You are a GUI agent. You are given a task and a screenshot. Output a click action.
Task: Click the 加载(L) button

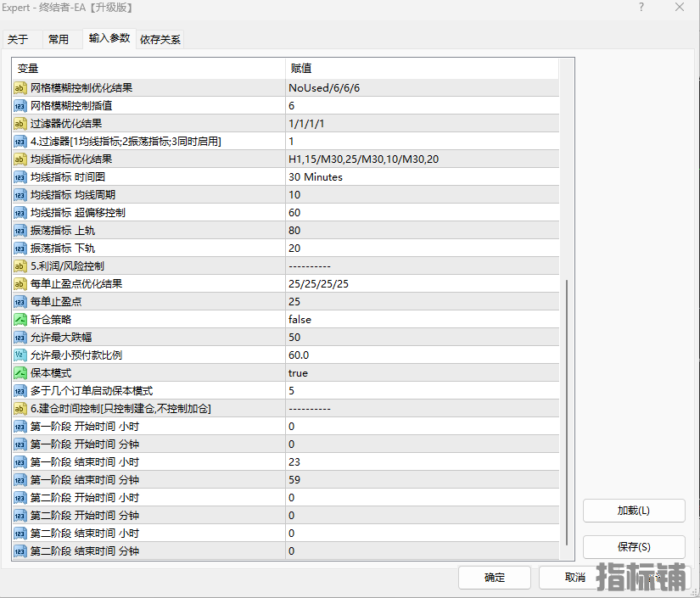coord(634,510)
